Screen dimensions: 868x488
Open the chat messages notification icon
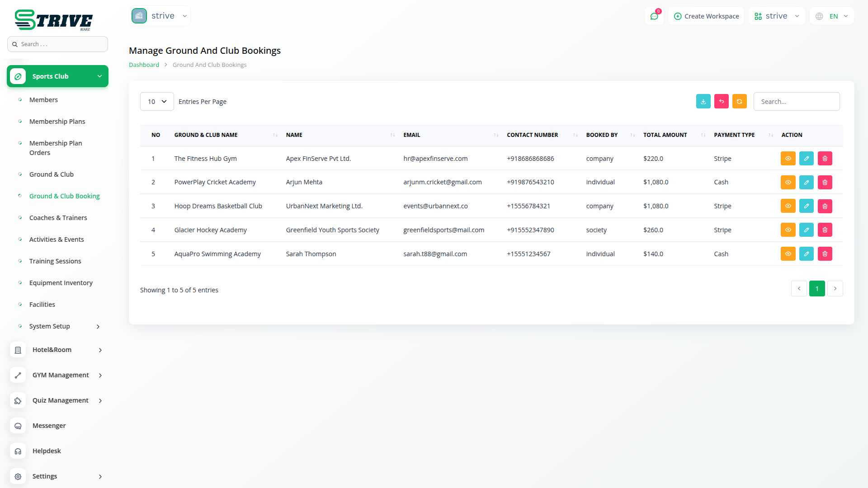pos(654,16)
